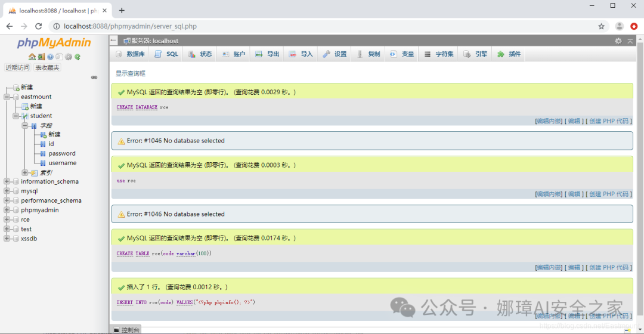
Task: Click the red browser extension icon
Action: click(634, 26)
